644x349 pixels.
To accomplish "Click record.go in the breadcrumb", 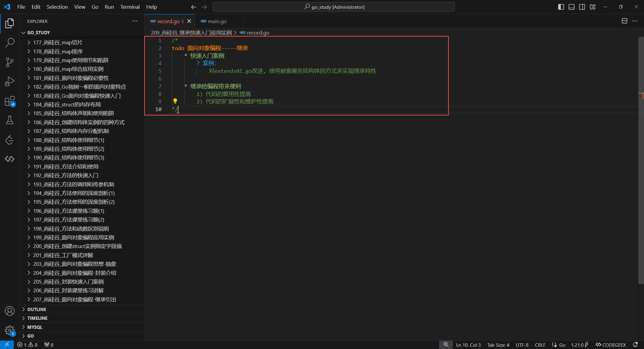I will (x=255, y=33).
